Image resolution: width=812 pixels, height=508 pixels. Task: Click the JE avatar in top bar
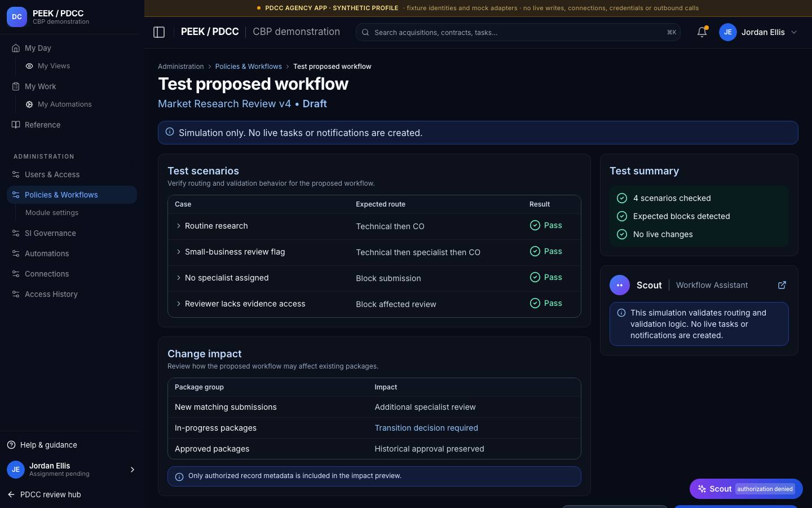pos(728,32)
